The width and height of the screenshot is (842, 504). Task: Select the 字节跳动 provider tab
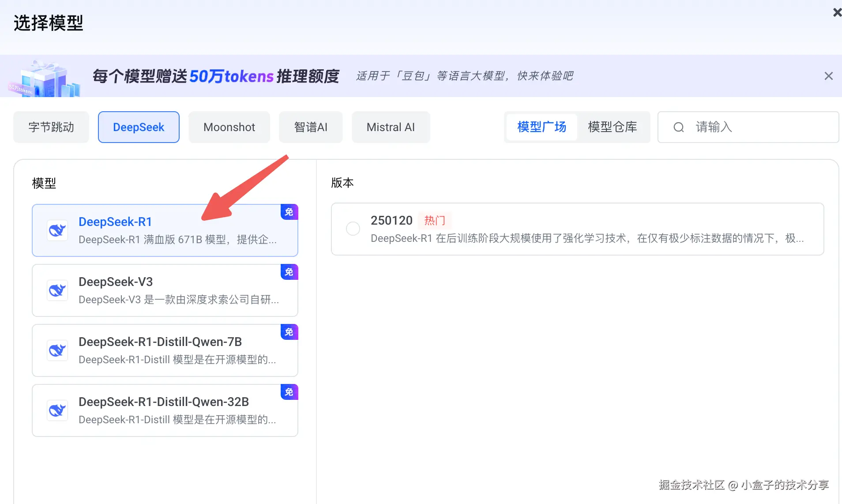point(51,127)
